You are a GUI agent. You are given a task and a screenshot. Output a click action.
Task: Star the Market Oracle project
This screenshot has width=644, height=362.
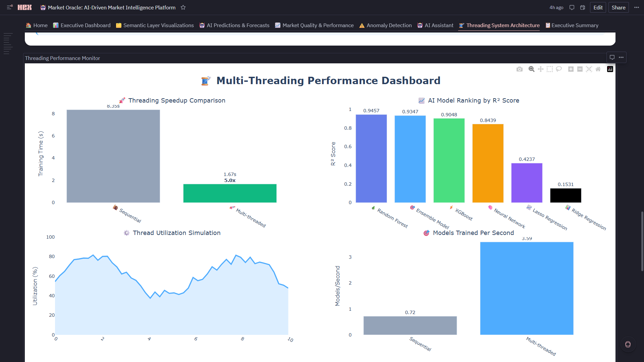tap(183, 7)
